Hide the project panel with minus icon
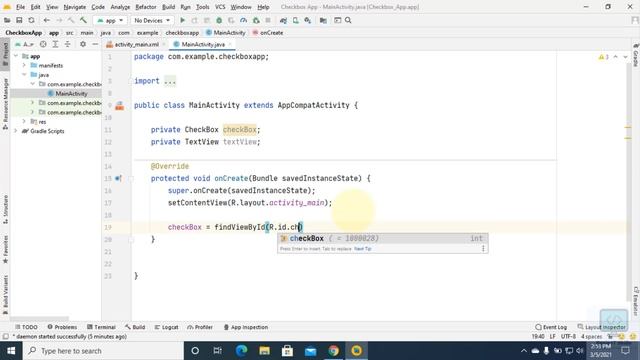 click(95, 44)
